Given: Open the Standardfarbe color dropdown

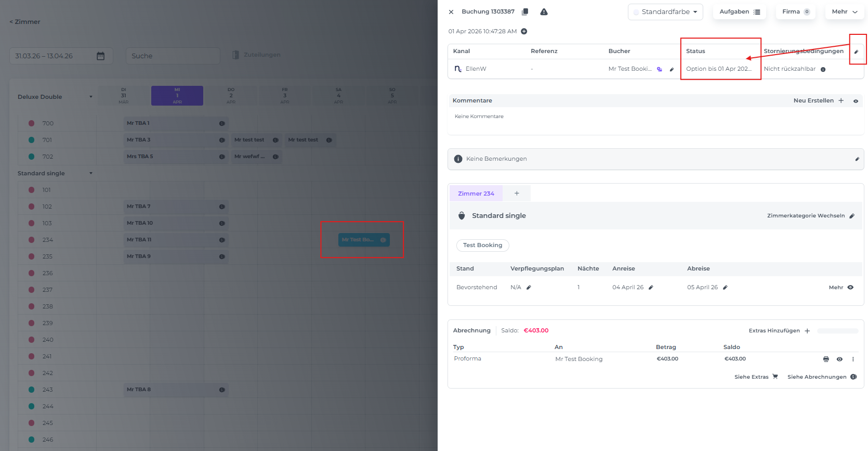Looking at the screenshot, I should [x=665, y=12].
